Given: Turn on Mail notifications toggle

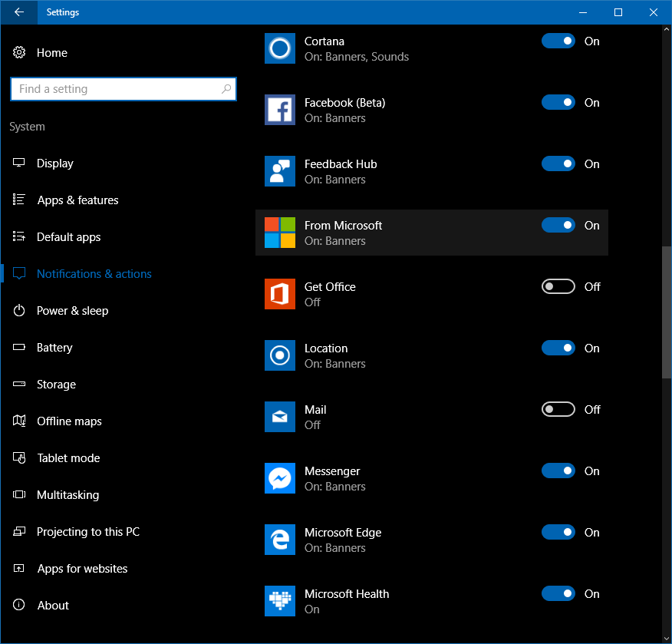Looking at the screenshot, I should [558, 409].
